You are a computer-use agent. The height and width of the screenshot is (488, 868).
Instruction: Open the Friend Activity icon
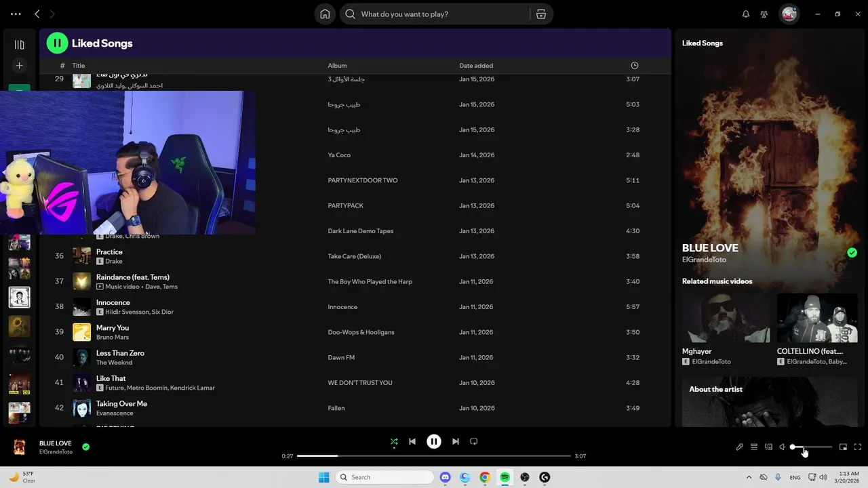click(x=764, y=14)
